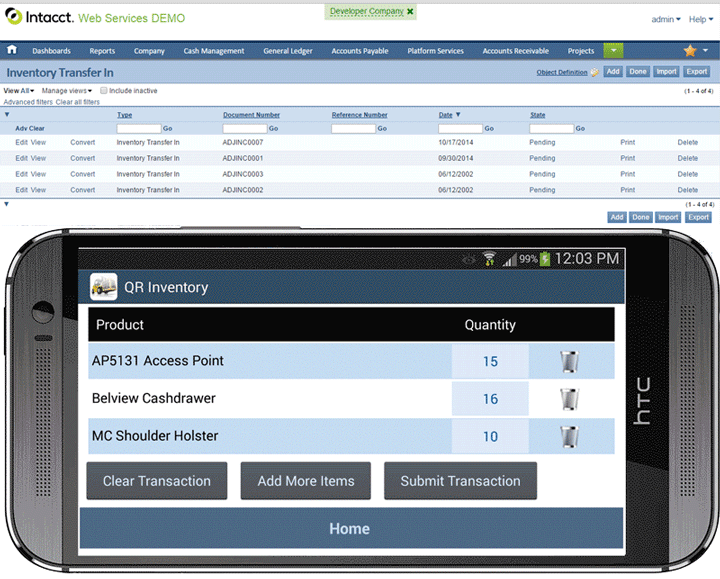Click the Object Definition edit icon

tap(595, 72)
